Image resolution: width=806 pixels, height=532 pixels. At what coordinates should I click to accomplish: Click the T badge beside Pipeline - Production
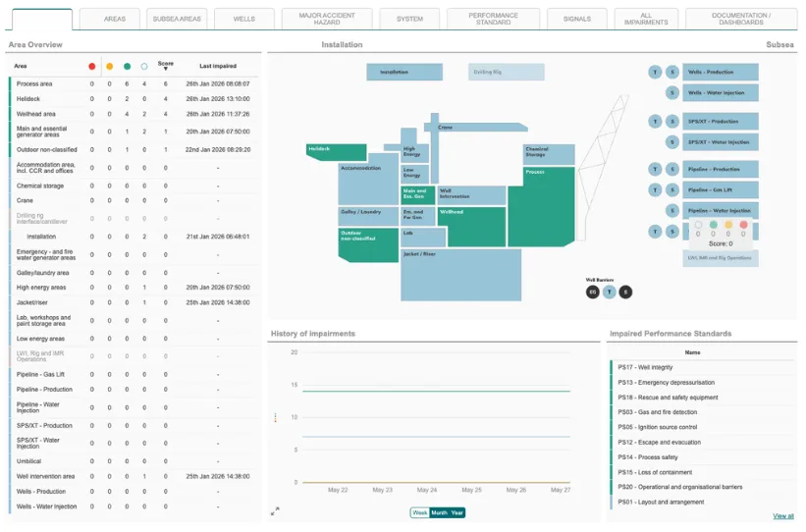coord(655,169)
